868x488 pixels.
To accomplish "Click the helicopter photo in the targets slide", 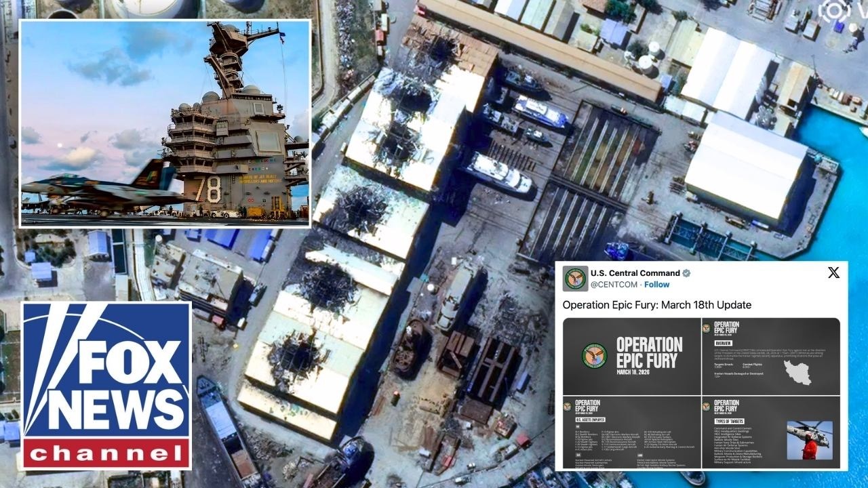I will point(809,440).
